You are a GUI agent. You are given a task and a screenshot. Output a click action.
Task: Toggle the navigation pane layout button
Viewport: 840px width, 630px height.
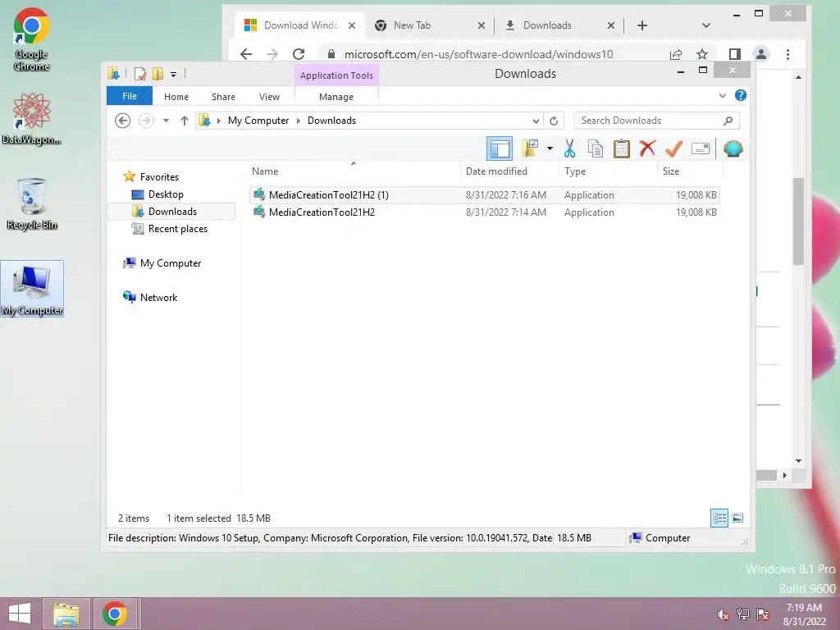pyautogui.click(x=500, y=149)
